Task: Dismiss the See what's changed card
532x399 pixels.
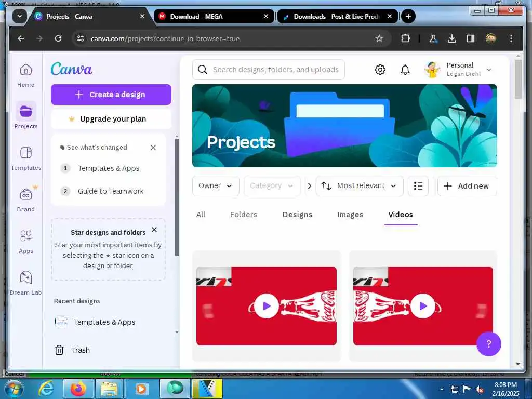Action: coord(153,147)
